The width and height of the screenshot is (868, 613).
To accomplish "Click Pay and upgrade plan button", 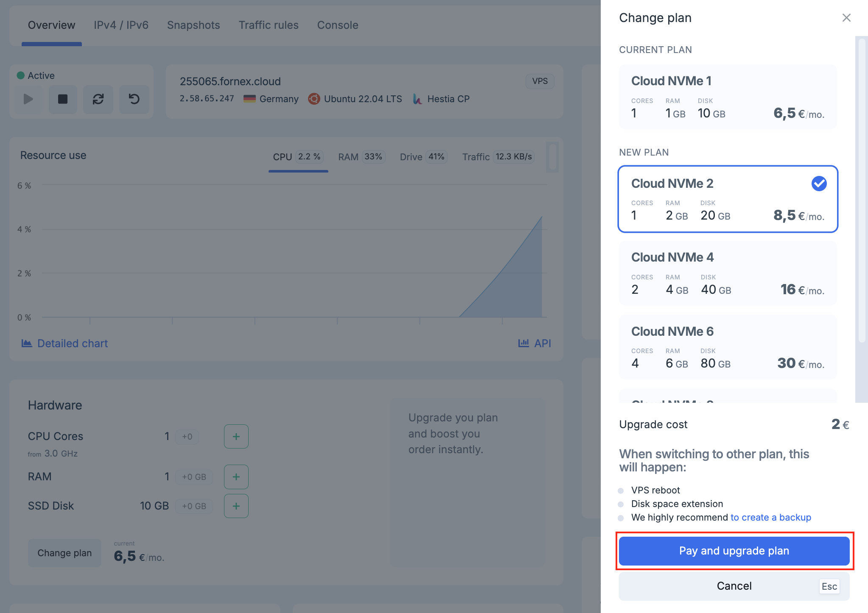I will (735, 550).
